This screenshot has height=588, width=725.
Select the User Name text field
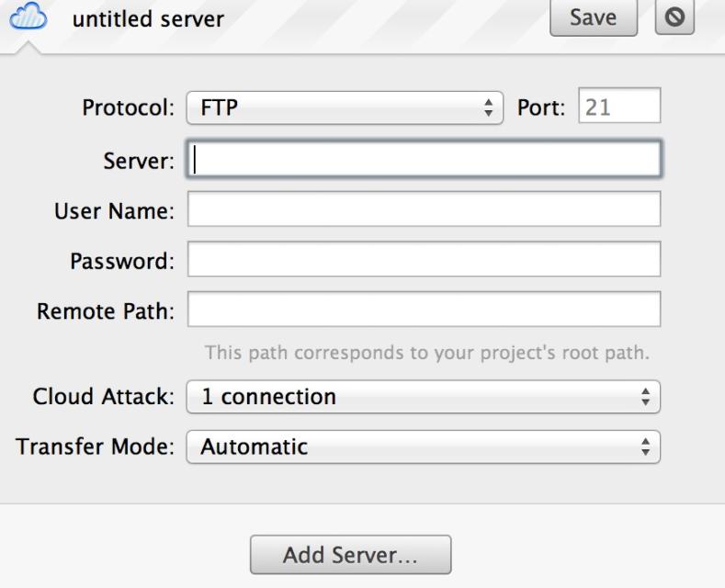[x=424, y=209]
